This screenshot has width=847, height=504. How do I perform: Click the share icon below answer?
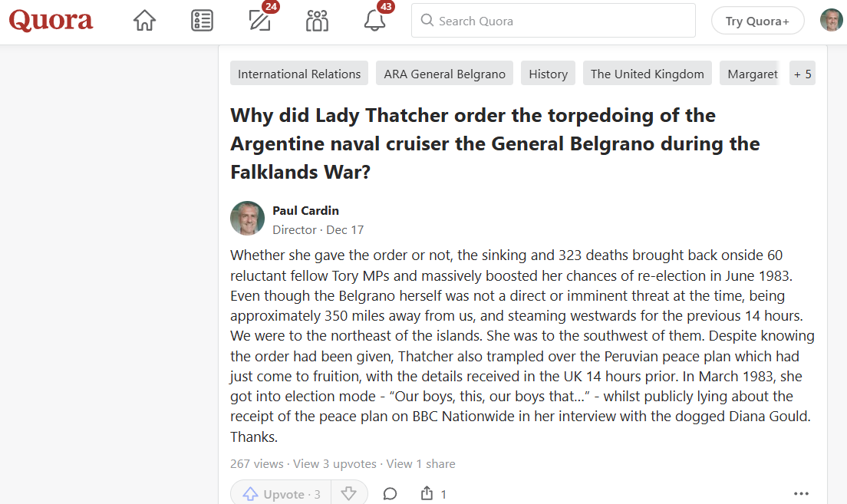click(427, 494)
